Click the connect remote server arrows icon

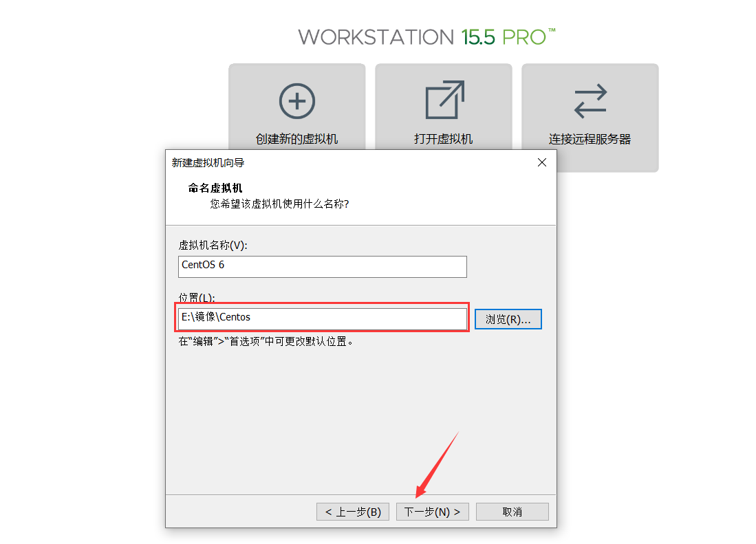590,101
